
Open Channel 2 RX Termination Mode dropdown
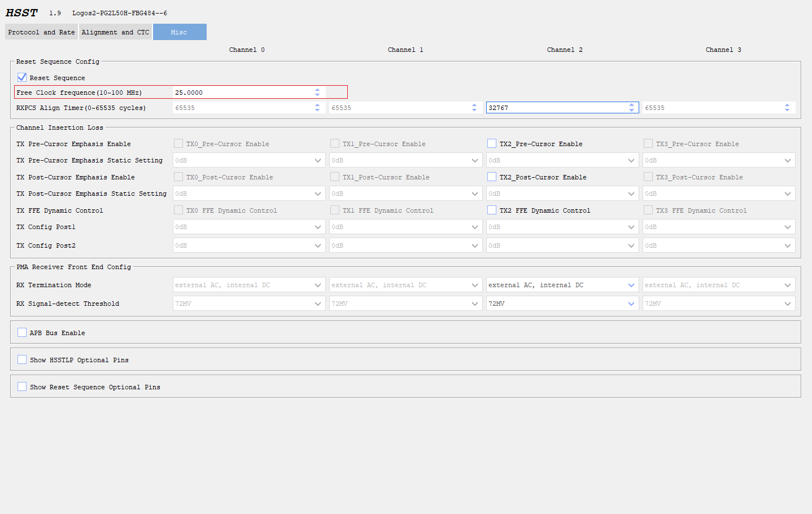[631, 284]
